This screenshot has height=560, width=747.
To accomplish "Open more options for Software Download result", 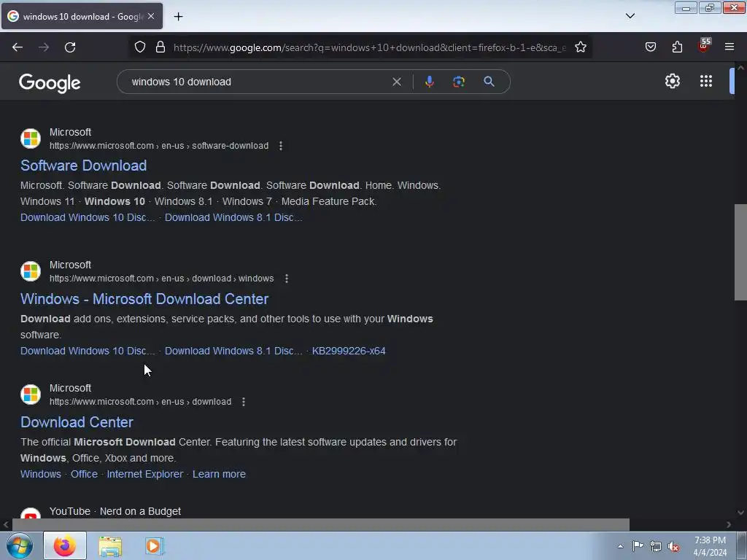I will (281, 146).
